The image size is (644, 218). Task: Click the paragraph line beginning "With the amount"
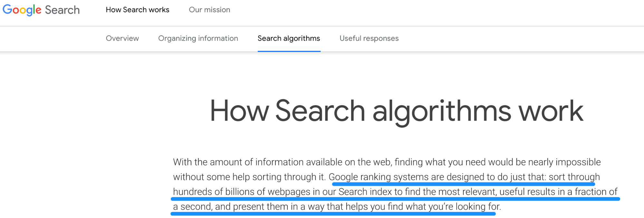[387, 162]
